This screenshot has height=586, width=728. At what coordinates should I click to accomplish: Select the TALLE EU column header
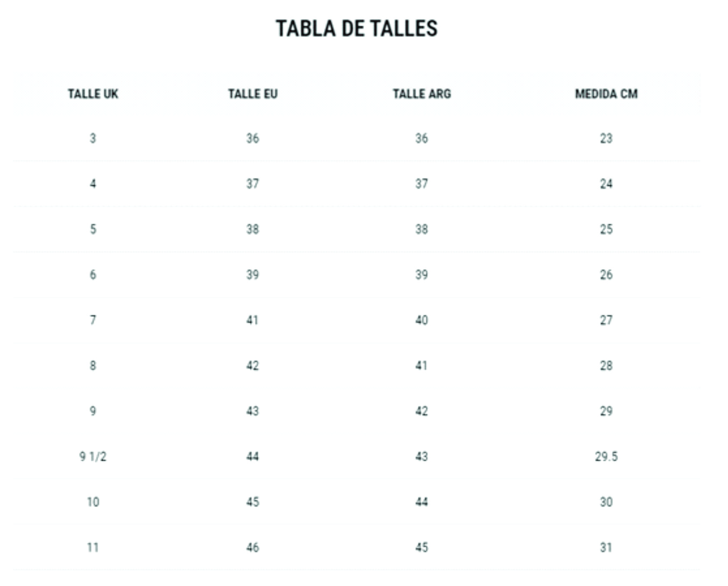(253, 94)
